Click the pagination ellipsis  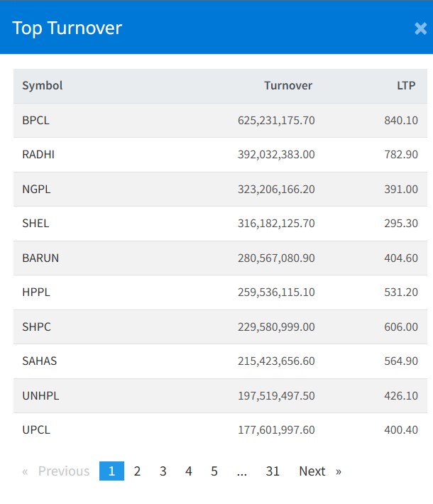[x=242, y=471]
